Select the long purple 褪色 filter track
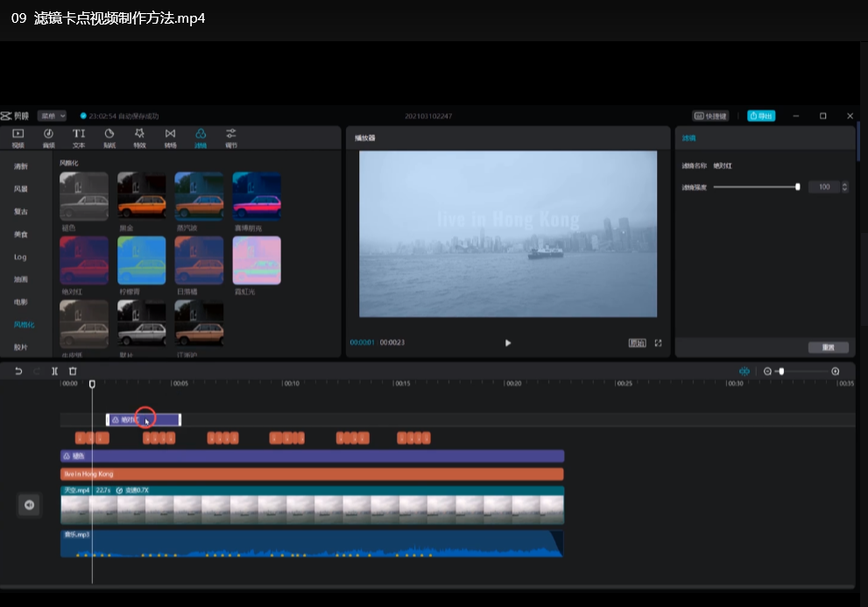Screen dimensions: 868x607 click(312, 455)
